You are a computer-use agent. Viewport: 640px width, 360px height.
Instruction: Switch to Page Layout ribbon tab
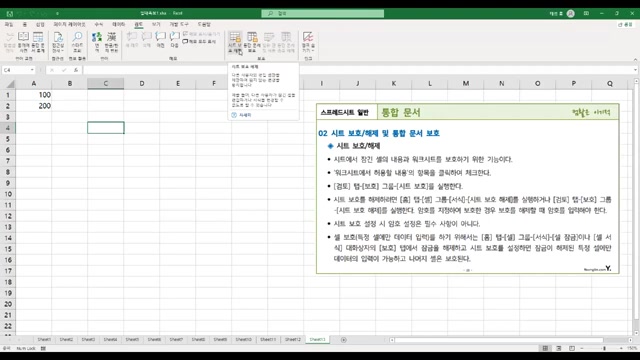tap(69, 24)
